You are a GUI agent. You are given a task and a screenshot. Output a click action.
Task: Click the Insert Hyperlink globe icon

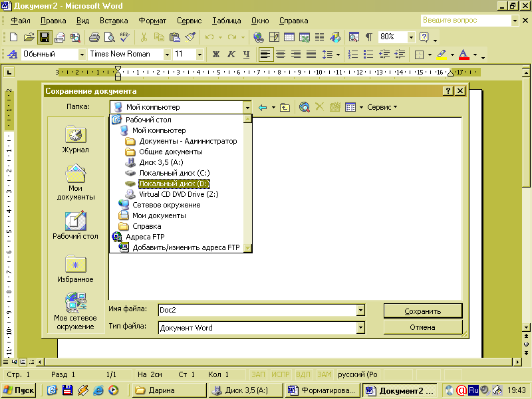click(x=259, y=37)
